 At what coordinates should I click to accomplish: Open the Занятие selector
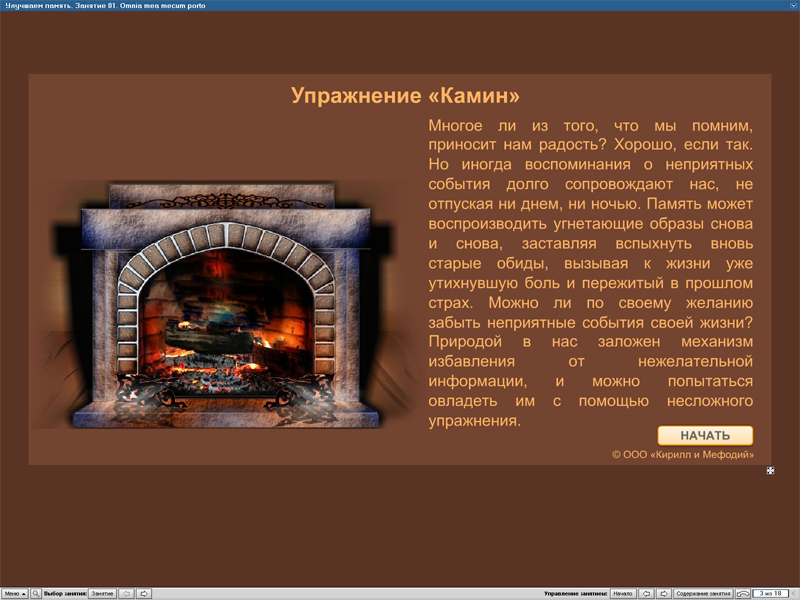pos(101,592)
